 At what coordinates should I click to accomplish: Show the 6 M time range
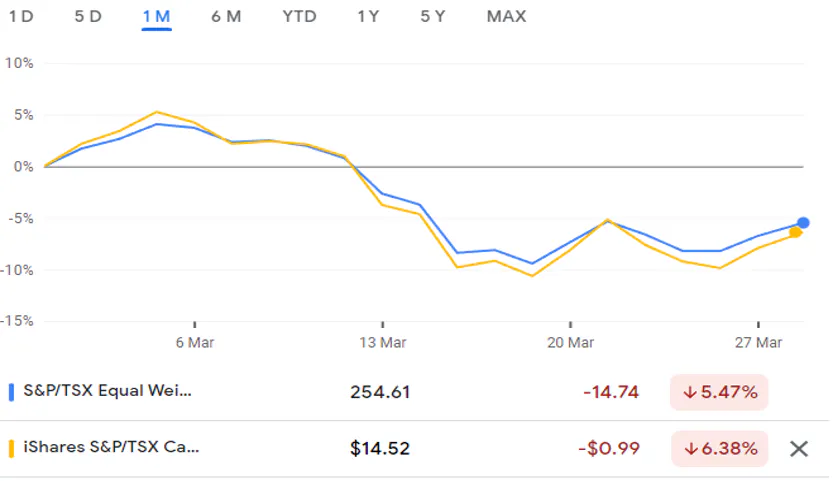(226, 16)
